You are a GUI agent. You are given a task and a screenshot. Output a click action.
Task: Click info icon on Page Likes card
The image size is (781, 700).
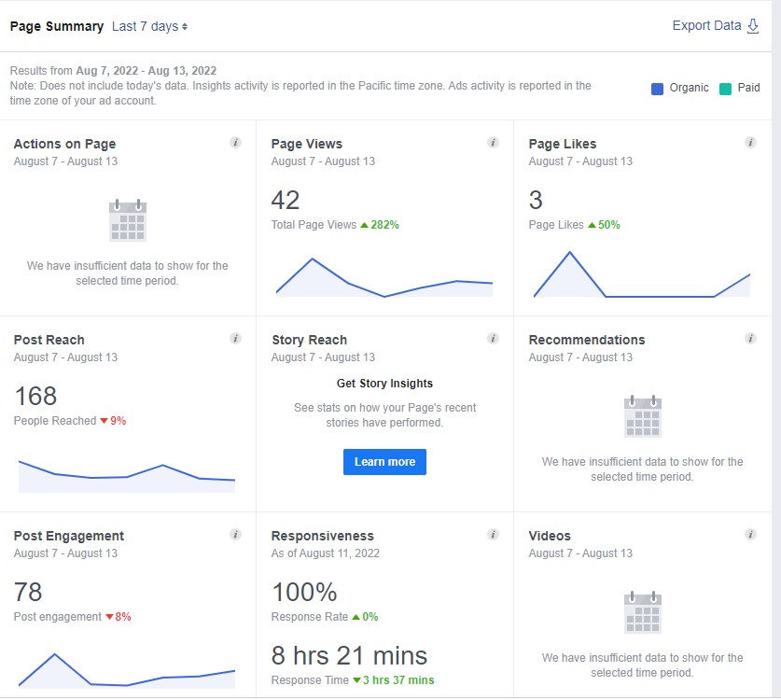point(750,143)
